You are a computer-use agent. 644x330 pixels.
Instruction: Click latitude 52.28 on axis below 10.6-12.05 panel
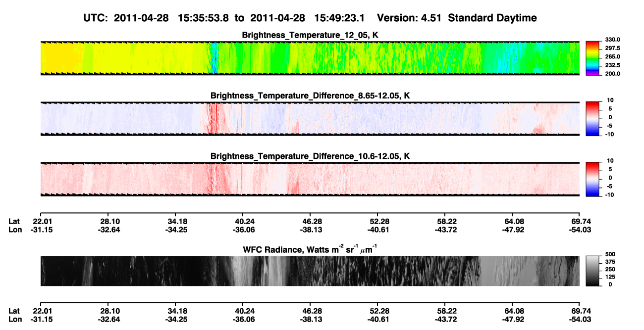click(x=377, y=222)
